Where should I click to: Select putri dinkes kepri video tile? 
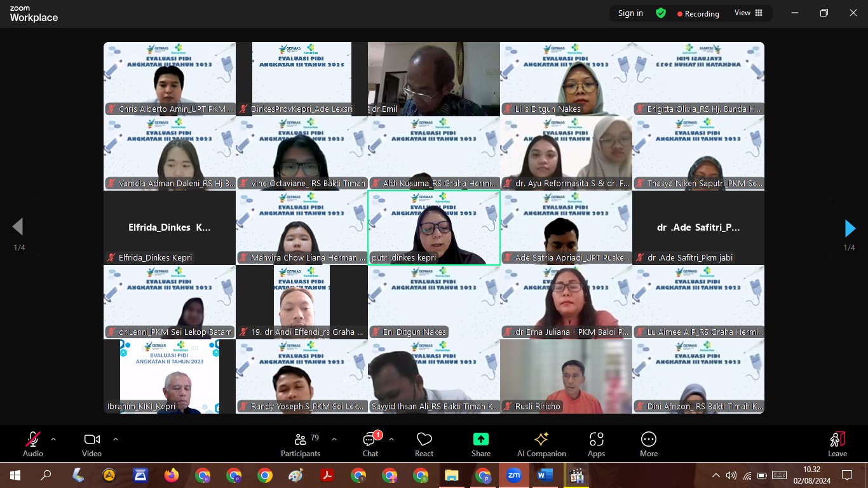click(x=434, y=227)
